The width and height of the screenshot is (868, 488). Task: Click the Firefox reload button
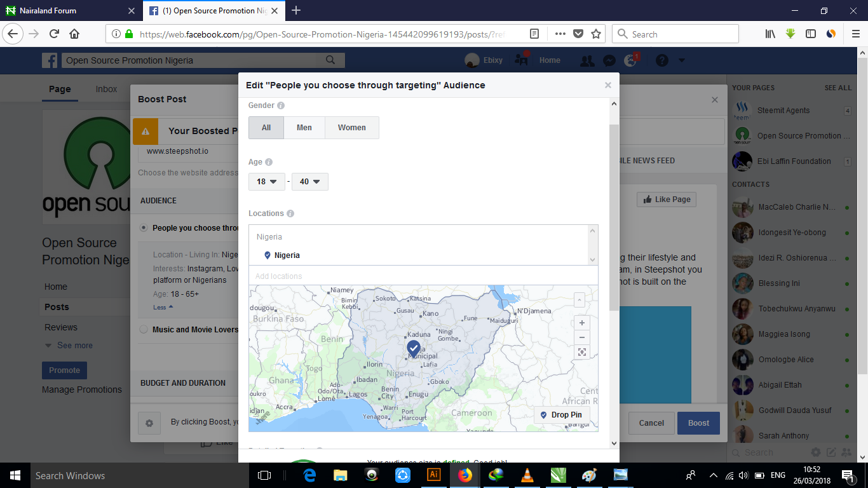coord(54,34)
